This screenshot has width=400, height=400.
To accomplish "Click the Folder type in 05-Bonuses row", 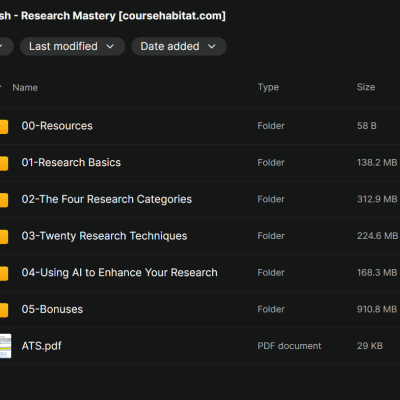I will point(271,309).
